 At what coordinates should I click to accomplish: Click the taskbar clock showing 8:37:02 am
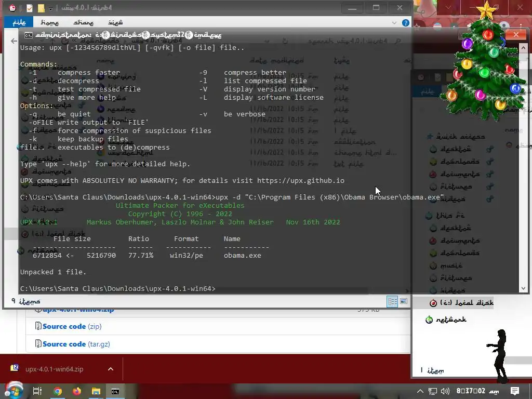click(478, 391)
